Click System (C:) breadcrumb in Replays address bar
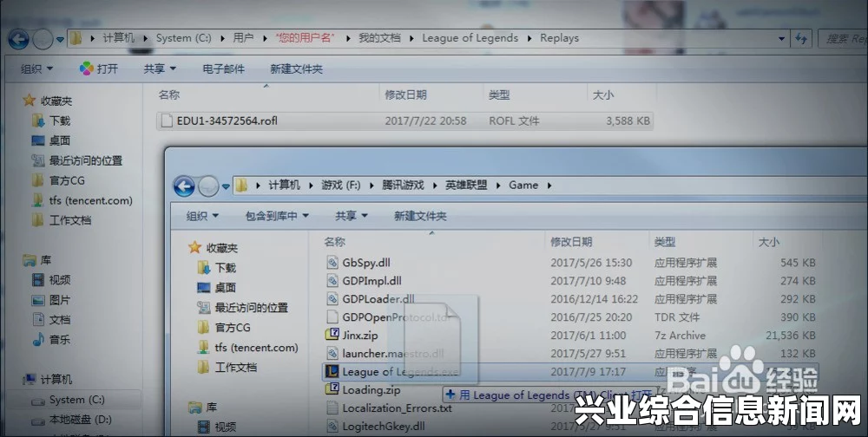This screenshot has height=437, width=868. (x=183, y=38)
